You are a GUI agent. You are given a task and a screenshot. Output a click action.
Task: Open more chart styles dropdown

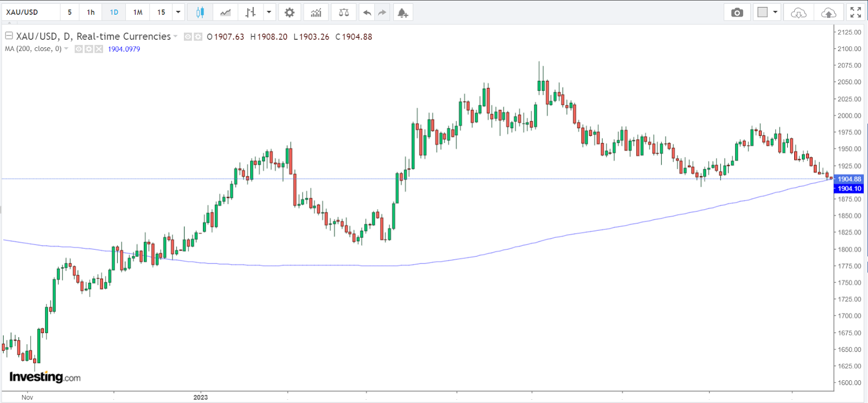[269, 12]
